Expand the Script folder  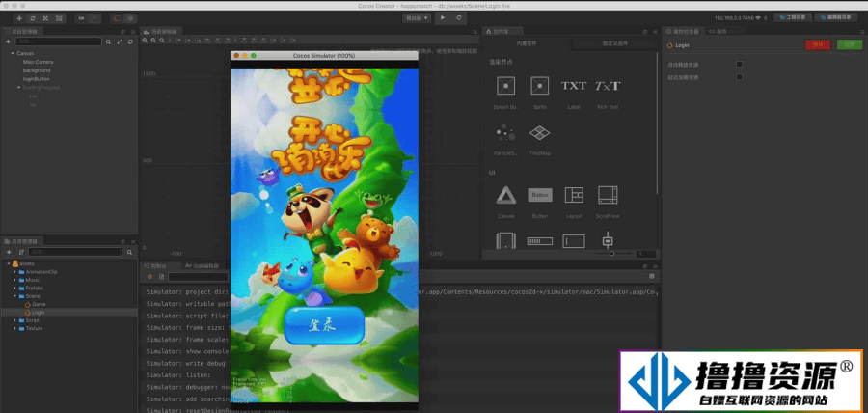click(x=14, y=320)
